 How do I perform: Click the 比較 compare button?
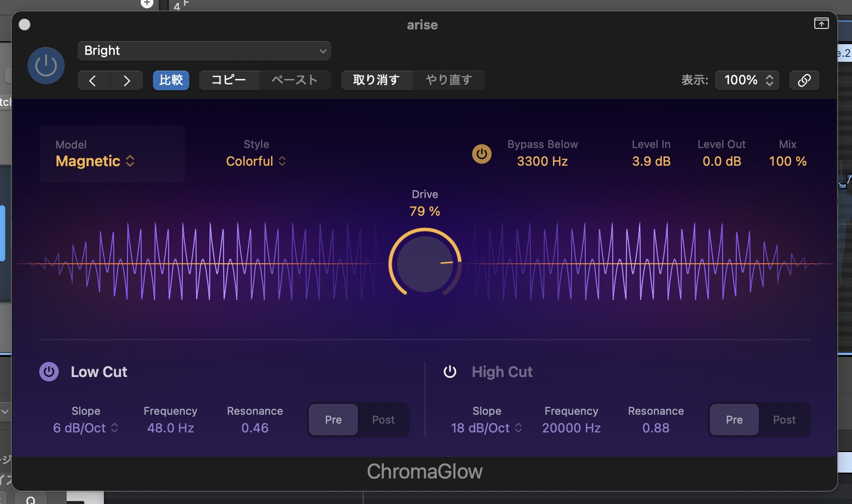coord(171,80)
